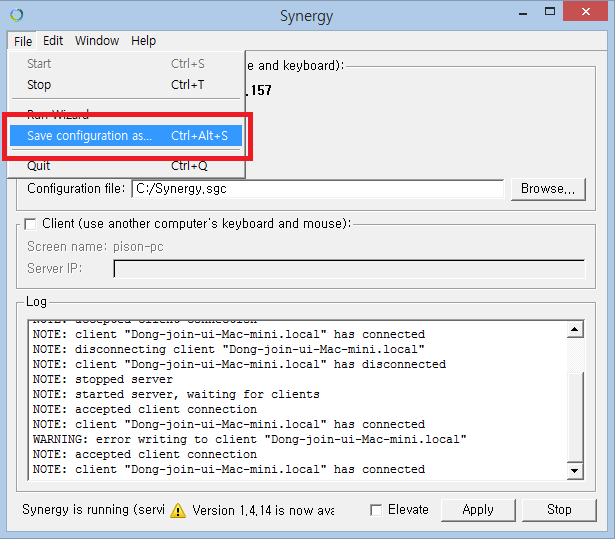Enable the Client mode checkbox
This screenshot has width=615, height=539.
(30, 224)
